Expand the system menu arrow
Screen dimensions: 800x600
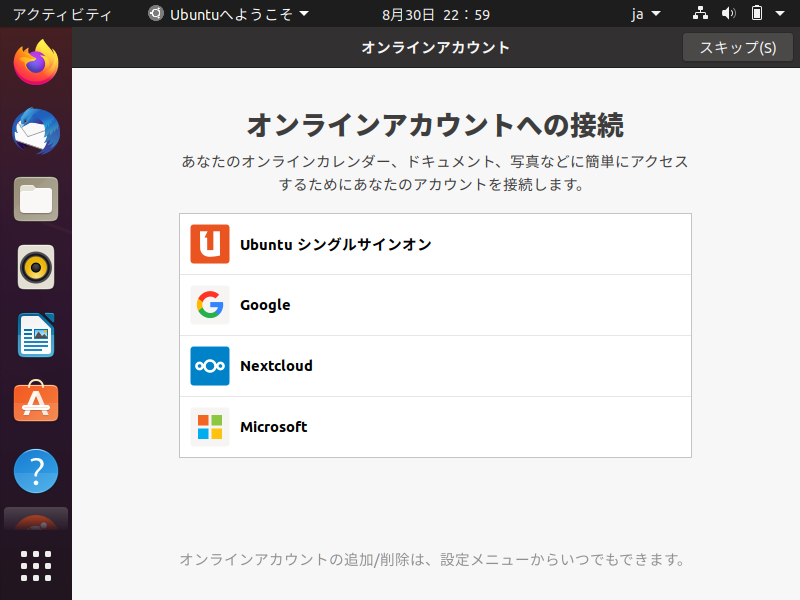[x=780, y=14]
